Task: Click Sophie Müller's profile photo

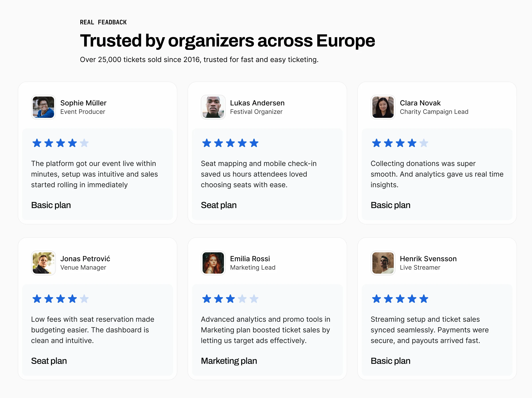Action: click(43, 107)
